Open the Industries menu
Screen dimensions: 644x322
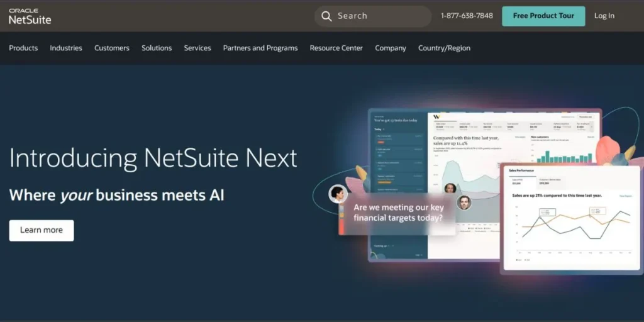click(66, 48)
